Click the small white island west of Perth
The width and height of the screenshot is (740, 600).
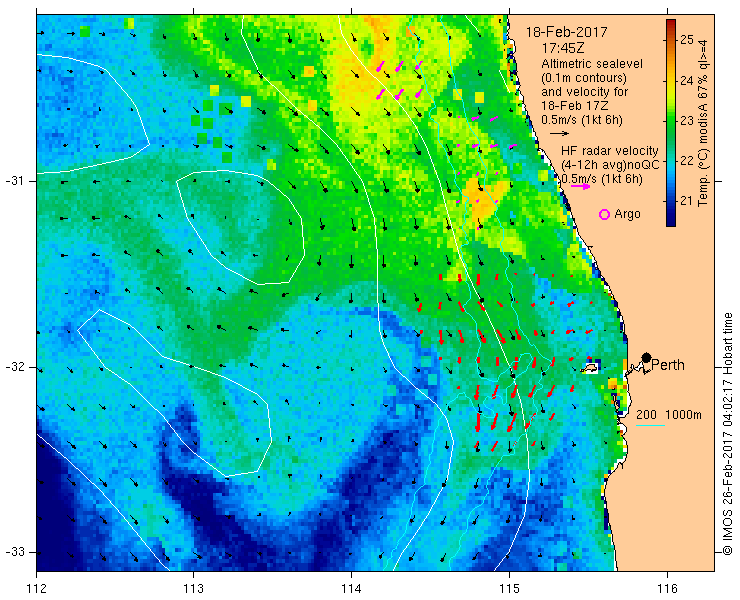(x=589, y=368)
